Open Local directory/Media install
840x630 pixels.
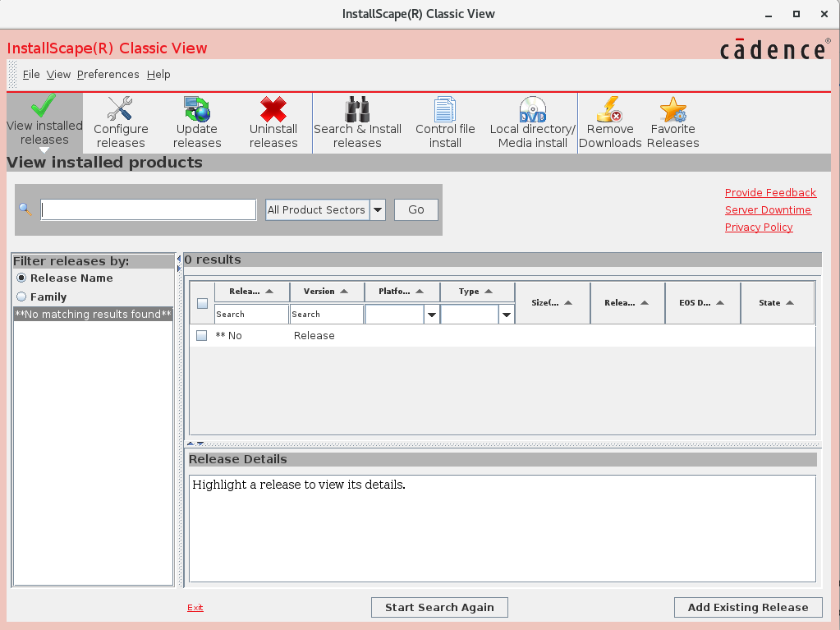coord(532,108)
